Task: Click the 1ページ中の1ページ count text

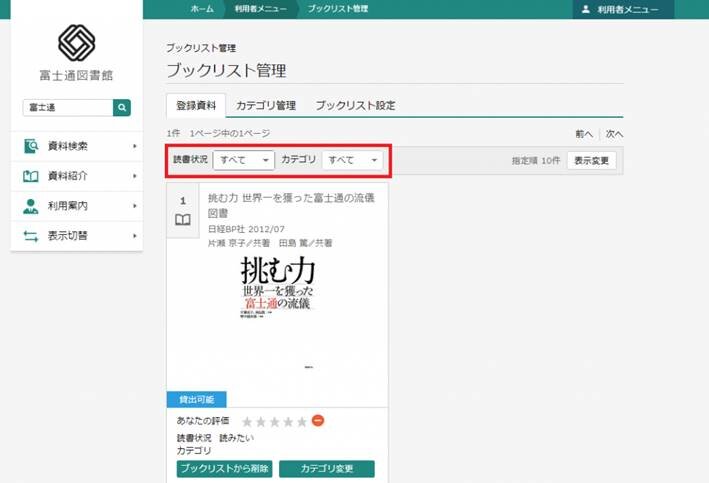Action: 230,133
